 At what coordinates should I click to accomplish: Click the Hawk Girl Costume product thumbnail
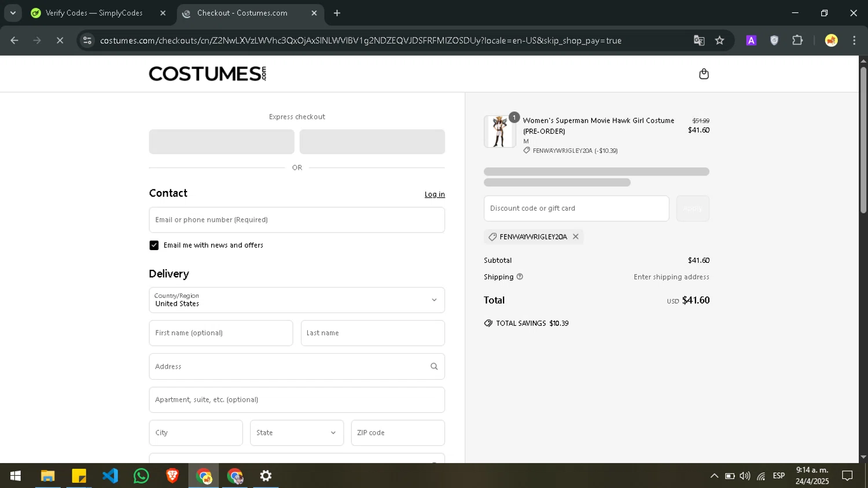[500, 131]
